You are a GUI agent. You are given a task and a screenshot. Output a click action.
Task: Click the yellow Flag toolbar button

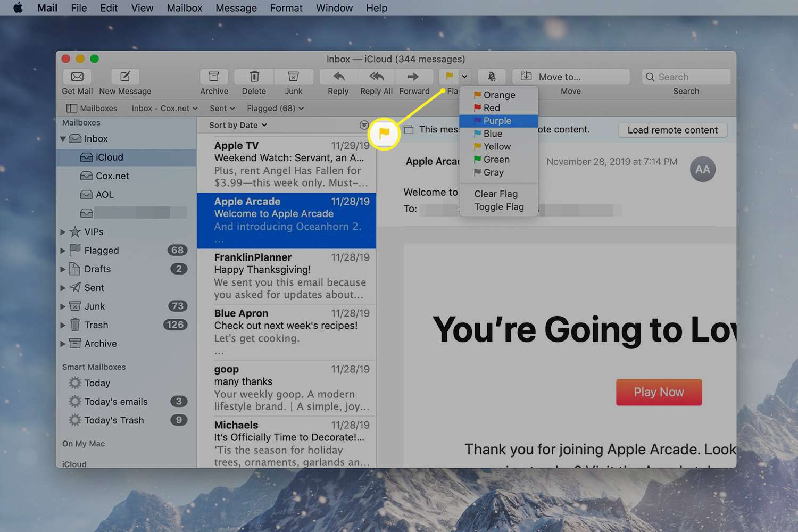[450, 77]
